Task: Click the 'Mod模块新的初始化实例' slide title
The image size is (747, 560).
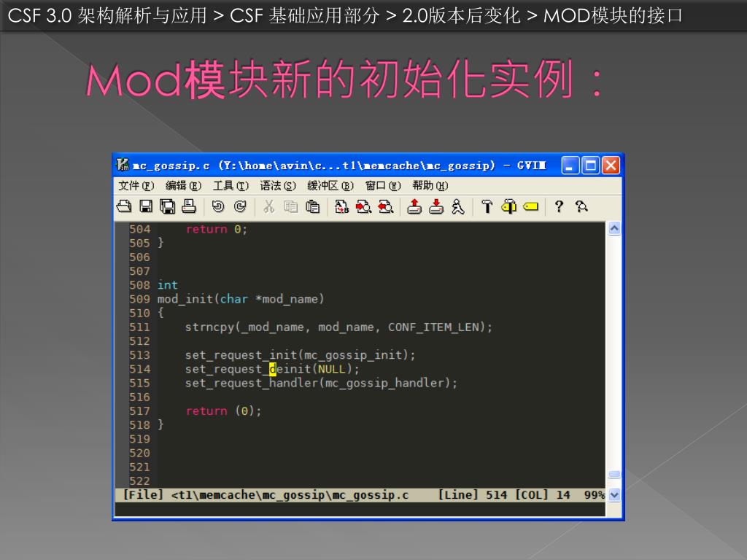Action: 345,79
